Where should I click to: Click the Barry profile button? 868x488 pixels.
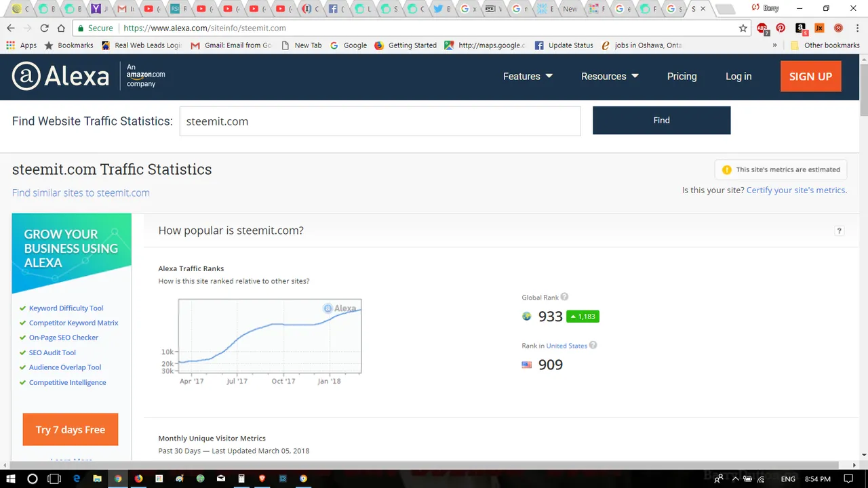[x=766, y=8]
